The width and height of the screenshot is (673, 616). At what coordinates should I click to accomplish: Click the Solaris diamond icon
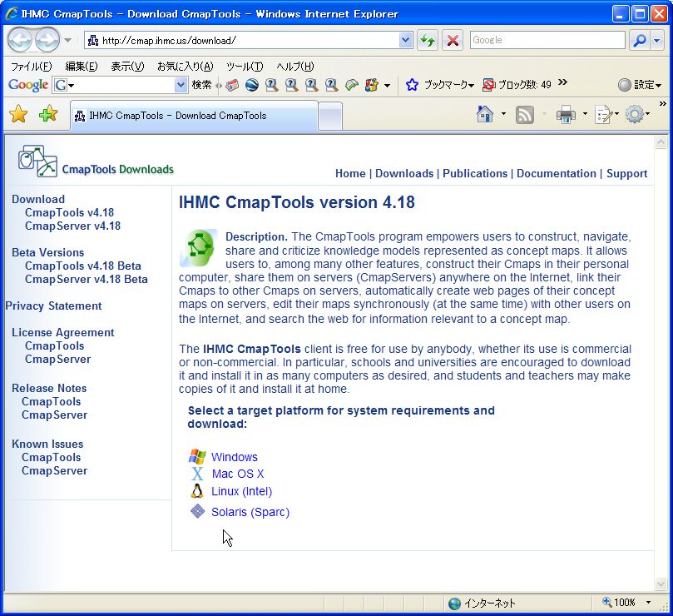pyautogui.click(x=197, y=511)
